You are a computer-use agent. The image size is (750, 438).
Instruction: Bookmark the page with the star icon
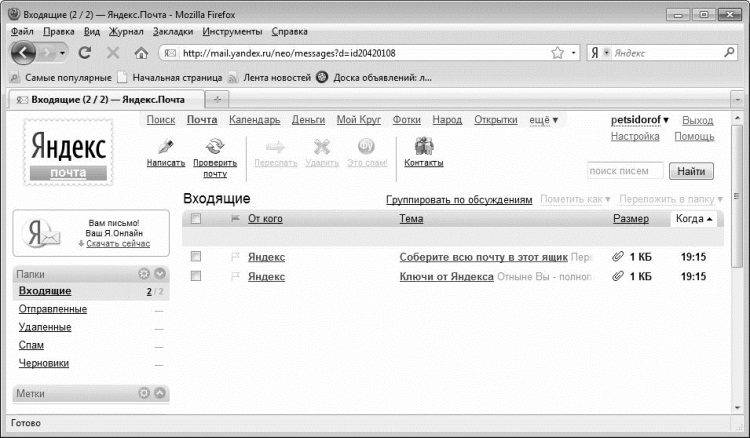click(557, 53)
